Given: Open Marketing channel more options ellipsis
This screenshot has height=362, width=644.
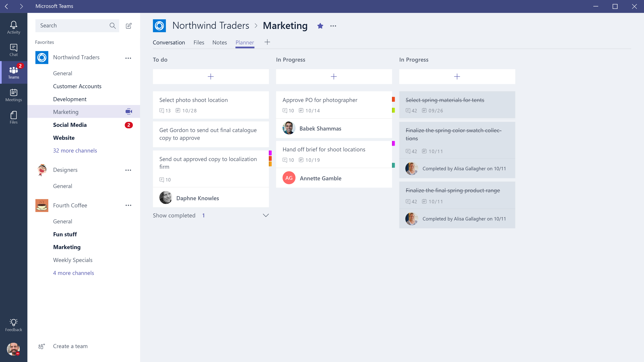Looking at the screenshot, I should [x=333, y=26].
